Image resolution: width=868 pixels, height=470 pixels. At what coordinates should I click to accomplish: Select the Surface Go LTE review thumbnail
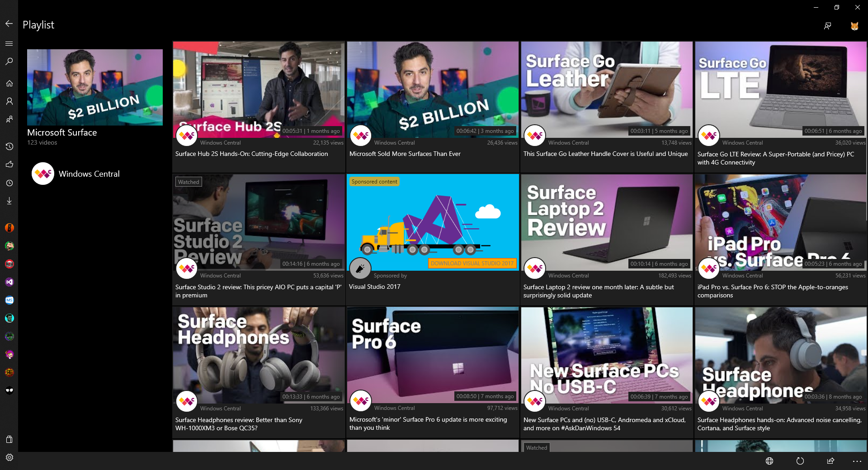(x=780, y=89)
